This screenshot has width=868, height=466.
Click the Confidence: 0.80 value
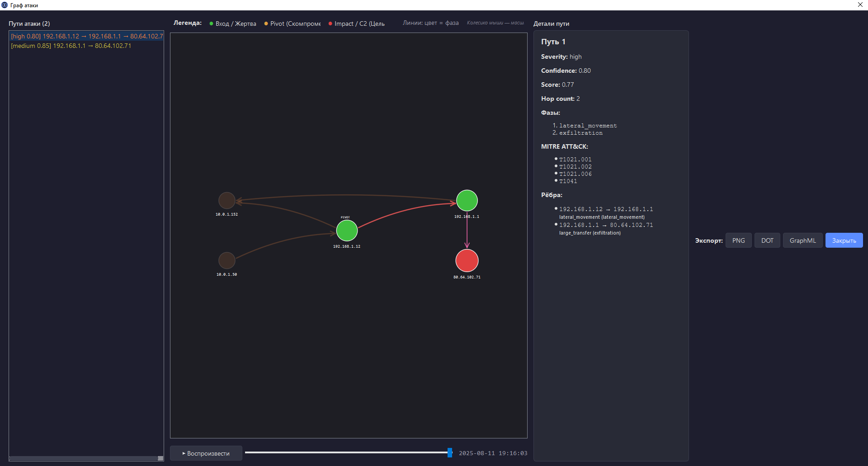click(585, 71)
